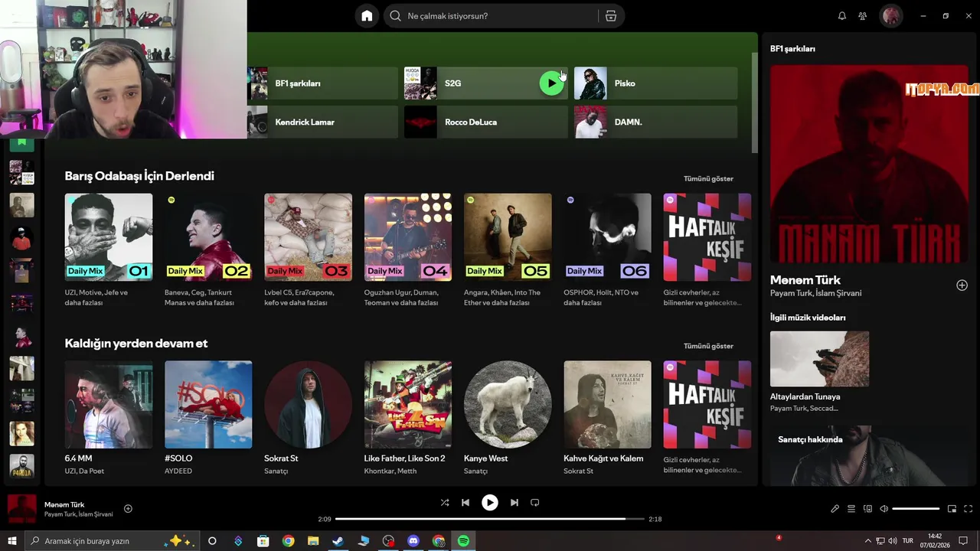Expand hidden system tray icons chevron
Image resolution: width=980 pixels, height=551 pixels.
(867, 541)
